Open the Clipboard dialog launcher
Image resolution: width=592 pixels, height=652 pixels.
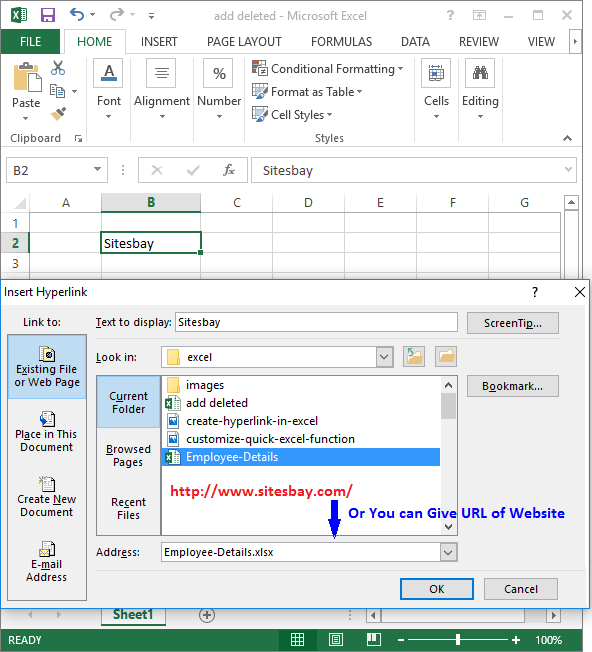pos(78,138)
